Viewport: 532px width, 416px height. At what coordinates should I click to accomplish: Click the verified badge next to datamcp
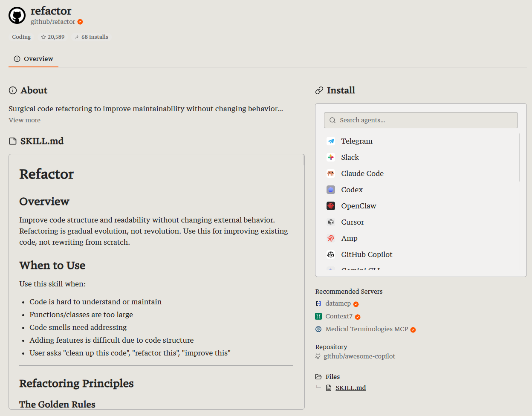(356, 304)
